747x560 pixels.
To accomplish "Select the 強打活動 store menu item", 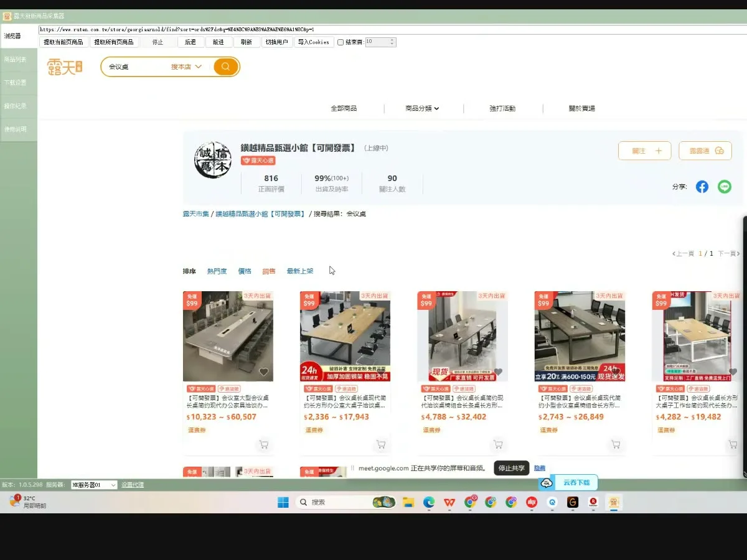I will (502, 108).
